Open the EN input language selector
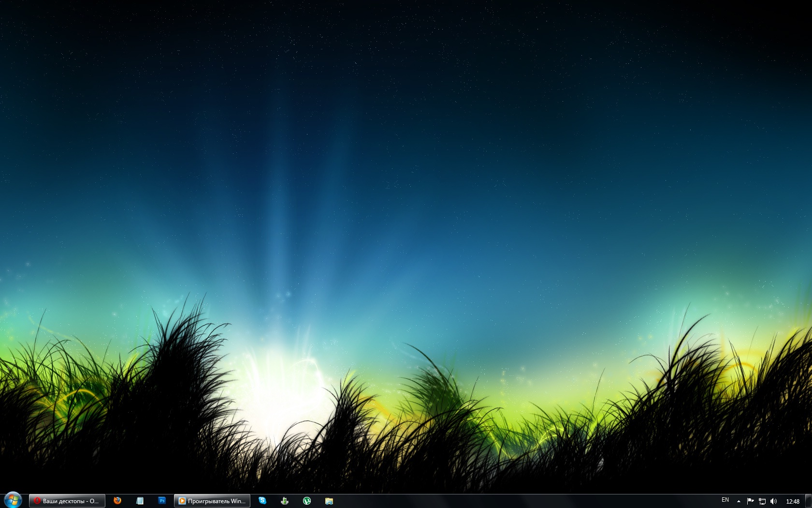Viewport: 812px width, 508px height. (x=725, y=500)
